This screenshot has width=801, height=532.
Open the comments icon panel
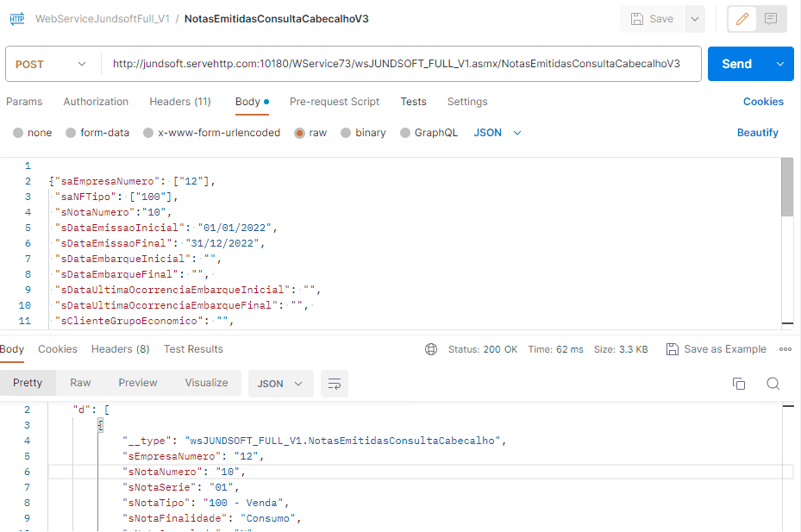point(771,19)
